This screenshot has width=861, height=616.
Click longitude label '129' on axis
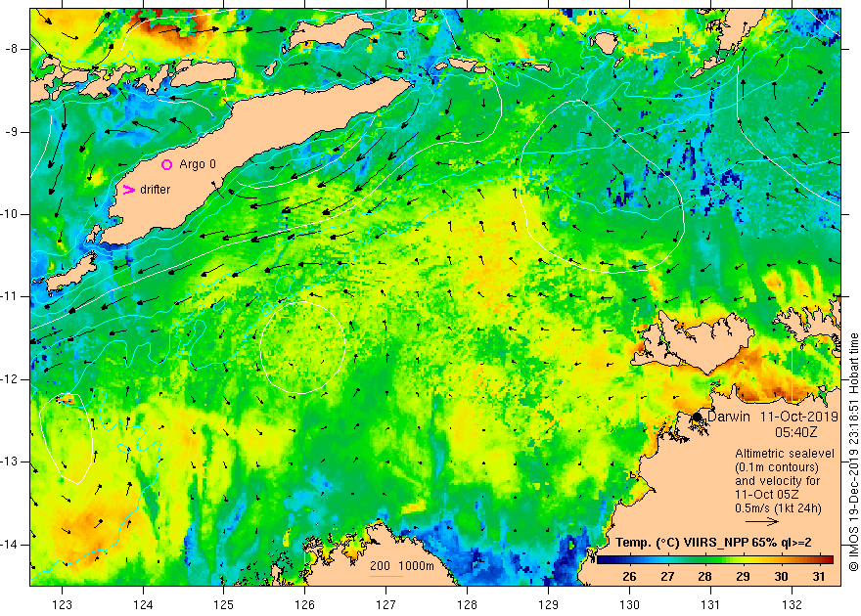point(548,605)
